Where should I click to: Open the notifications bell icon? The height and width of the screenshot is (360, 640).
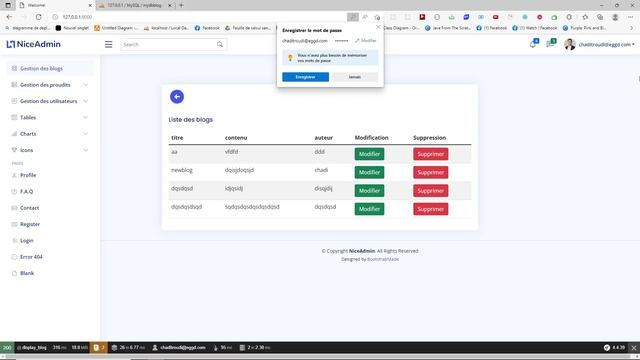point(533,44)
